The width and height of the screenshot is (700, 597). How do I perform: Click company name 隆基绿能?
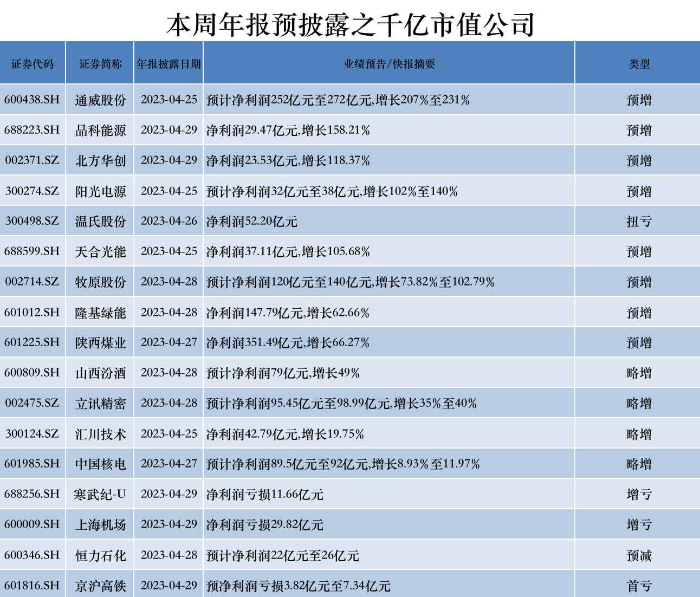click(100, 313)
